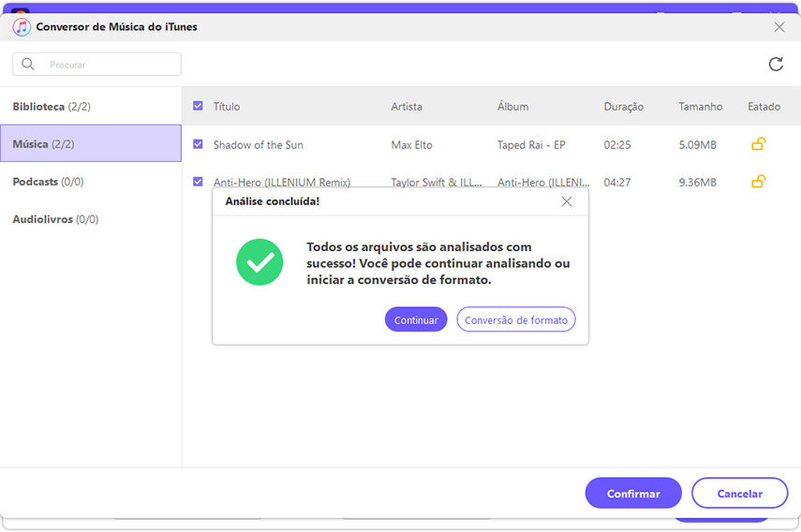Click the green success checkmark icon
The image size is (801, 532).
point(260,262)
